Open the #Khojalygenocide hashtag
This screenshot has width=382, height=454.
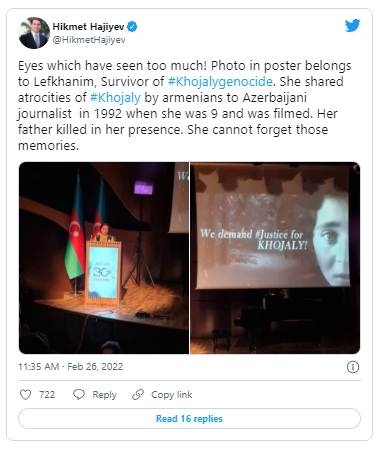point(220,82)
